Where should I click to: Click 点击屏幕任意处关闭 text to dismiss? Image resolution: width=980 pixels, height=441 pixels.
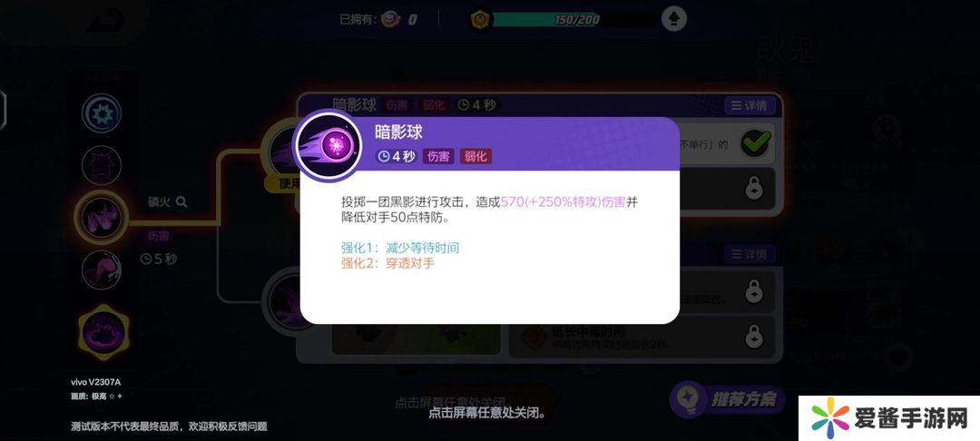click(487, 413)
